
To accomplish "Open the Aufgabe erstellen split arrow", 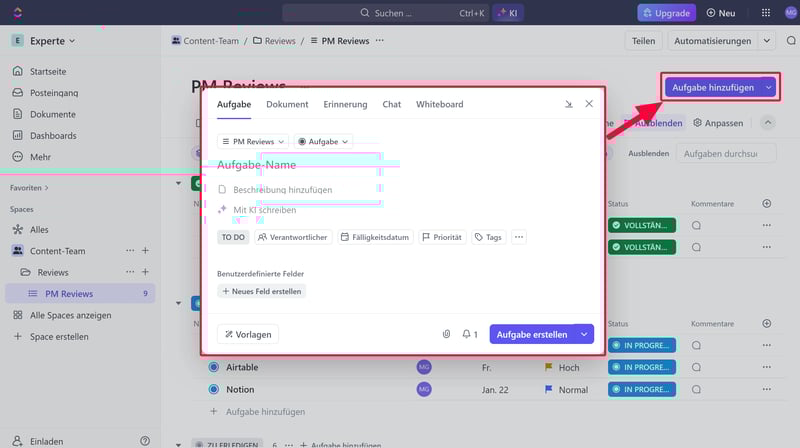I will 584,334.
